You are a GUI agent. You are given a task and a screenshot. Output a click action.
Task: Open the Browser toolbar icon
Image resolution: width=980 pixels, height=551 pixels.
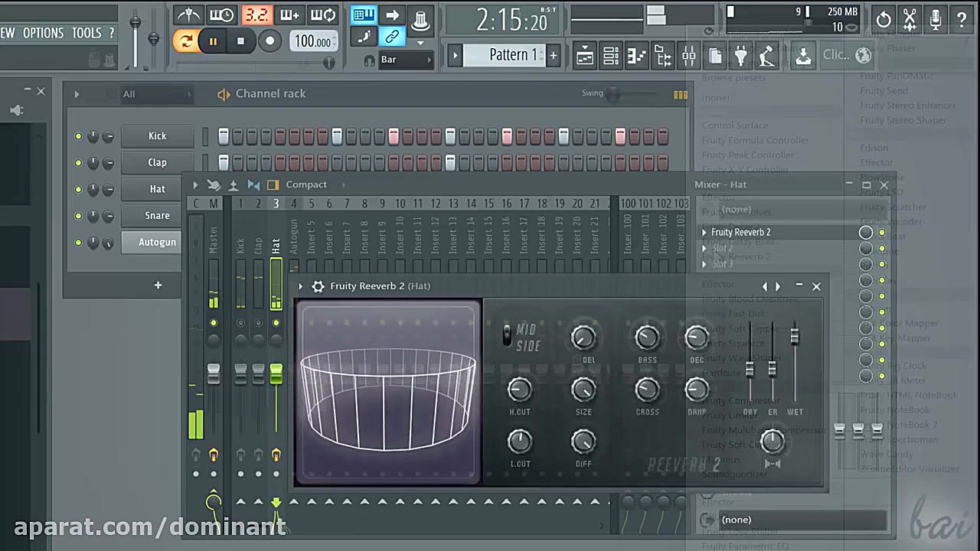663,55
